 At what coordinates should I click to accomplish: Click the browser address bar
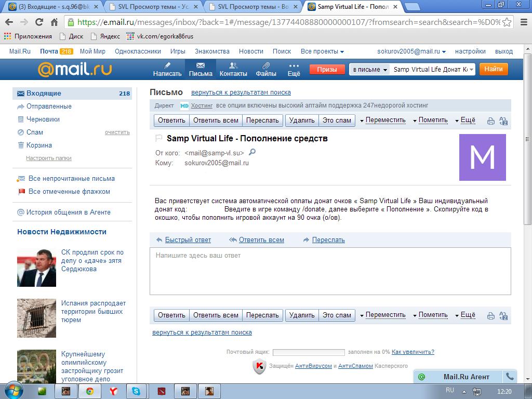tap(288, 22)
